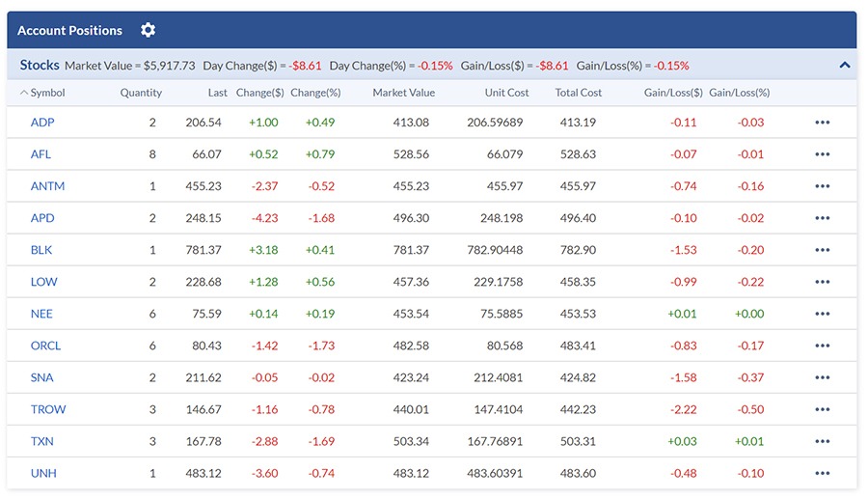
Task: Sort by Quantity column header
Action: (141, 93)
